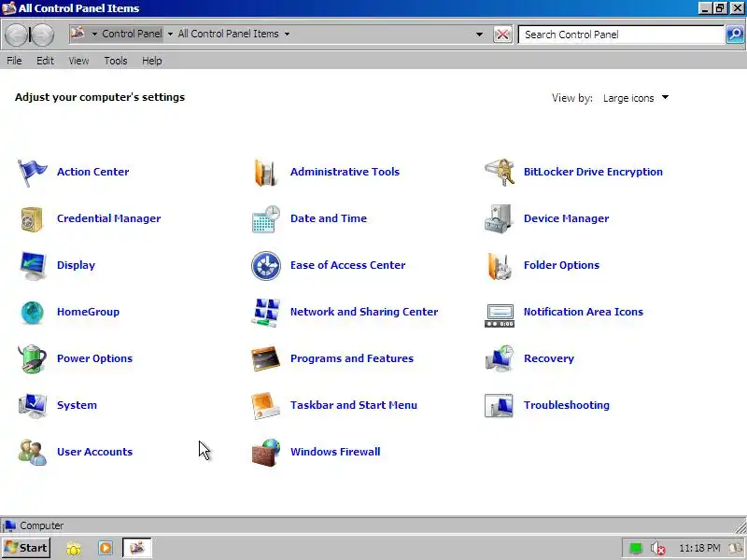747x560 pixels.
Task: Launch the Media Player taskbar icon
Action: [x=106, y=548]
